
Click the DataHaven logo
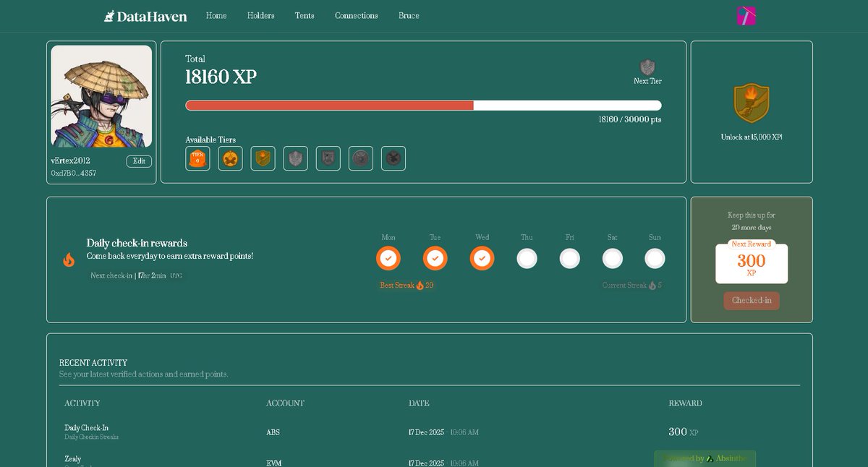coord(145,16)
